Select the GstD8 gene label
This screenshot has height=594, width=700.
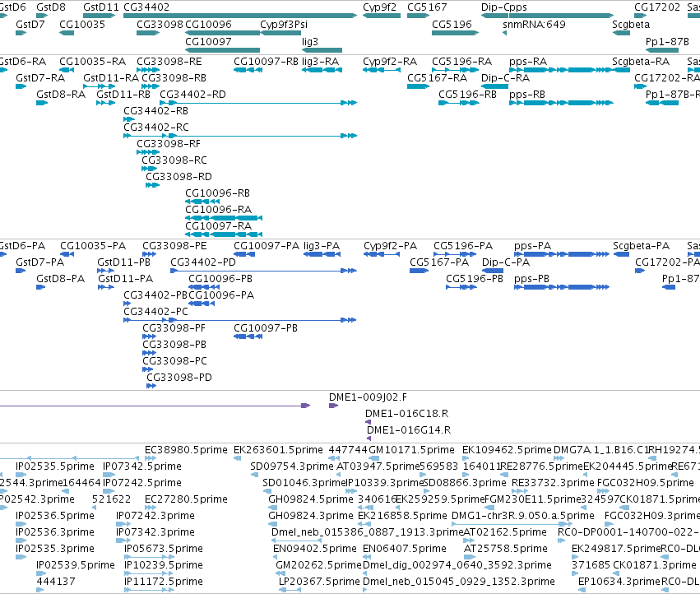tap(51, 7)
